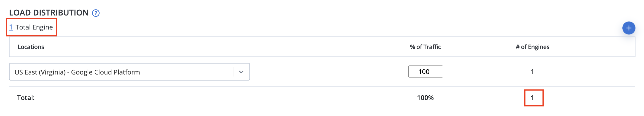Select the LOAD DISTRIBUTION heading
This screenshot has width=644, height=116.
coord(49,13)
